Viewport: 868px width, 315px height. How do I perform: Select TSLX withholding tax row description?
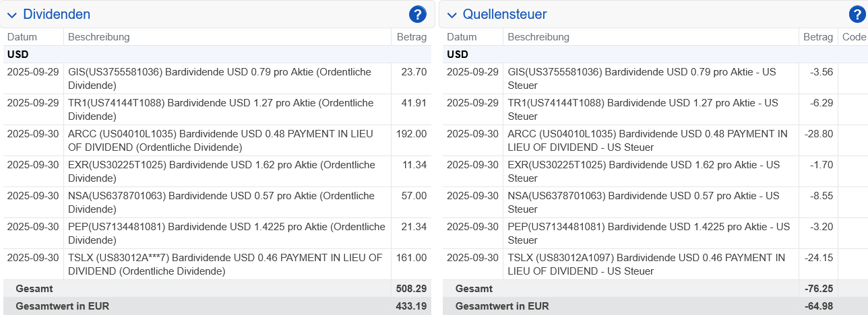click(x=647, y=265)
